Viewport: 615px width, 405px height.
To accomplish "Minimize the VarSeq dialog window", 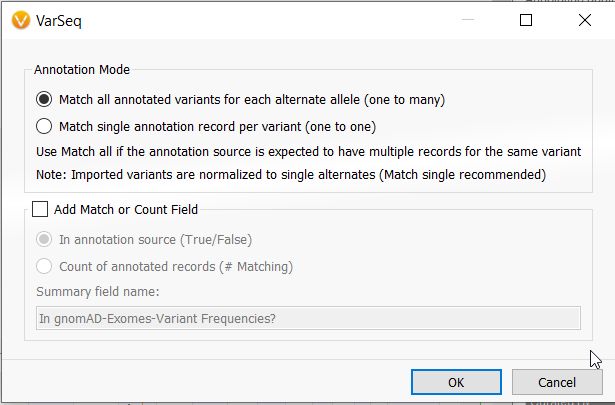I will pos(468,20).
